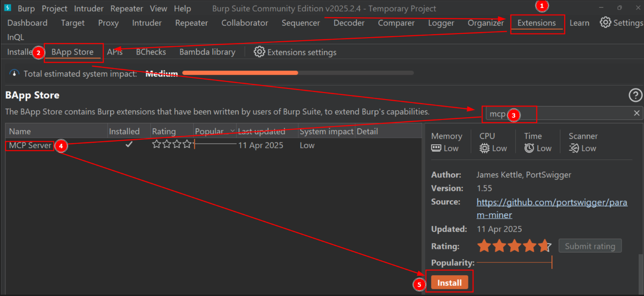Click the Low system impact cell
The height and width of the screenshot is (296, 644).
click(x=307, y=145)
